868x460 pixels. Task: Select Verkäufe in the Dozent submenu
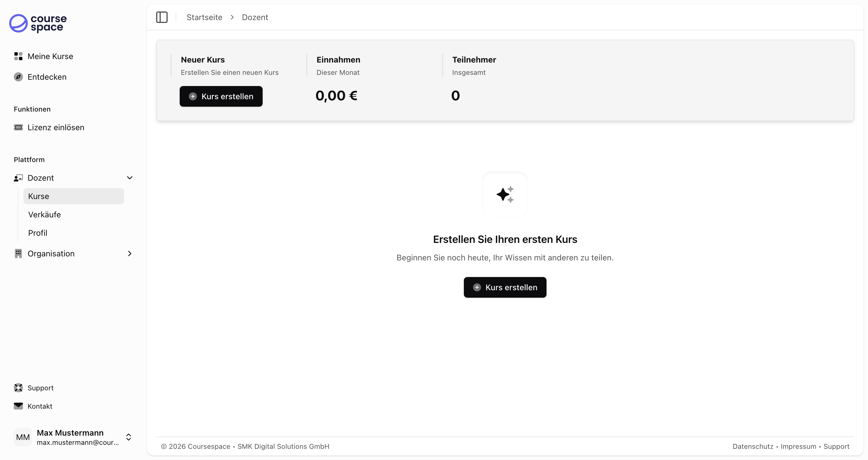[44, 215]
